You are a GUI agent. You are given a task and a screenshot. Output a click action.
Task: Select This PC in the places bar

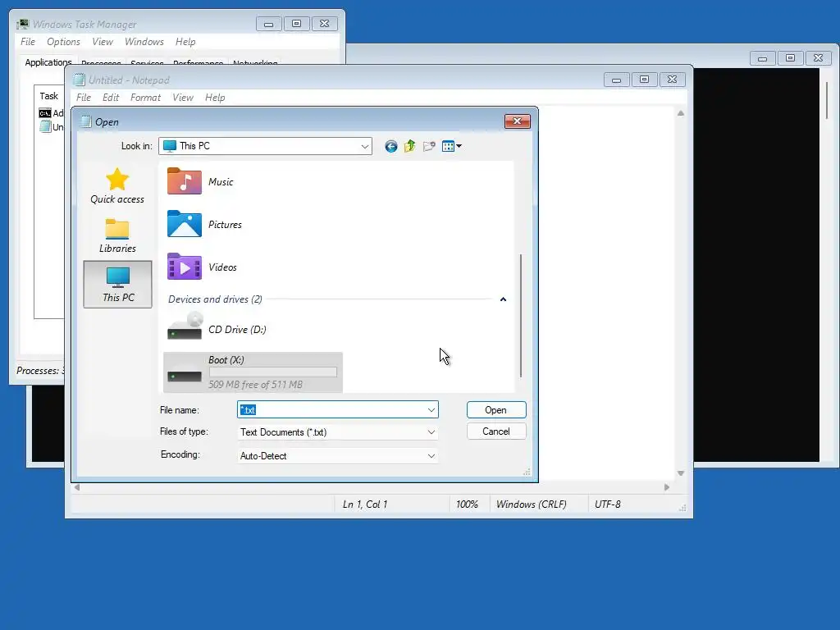click(118, 285)
